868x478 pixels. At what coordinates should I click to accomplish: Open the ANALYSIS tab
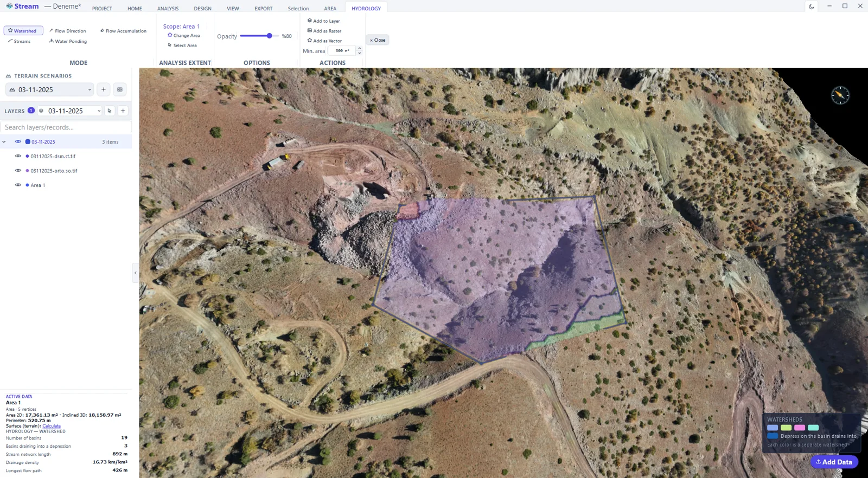click(168, 9)
